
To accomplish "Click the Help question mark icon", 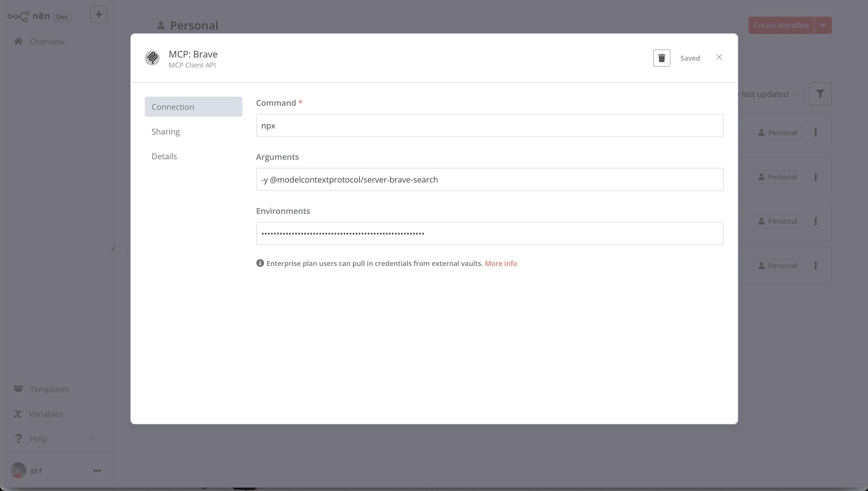I will coord(18,438).
